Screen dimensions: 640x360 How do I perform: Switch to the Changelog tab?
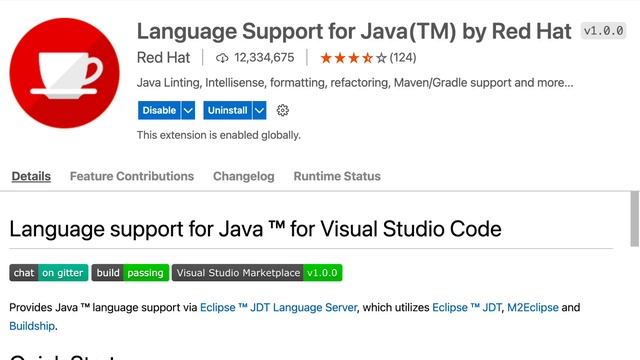(x=244, y=176)
